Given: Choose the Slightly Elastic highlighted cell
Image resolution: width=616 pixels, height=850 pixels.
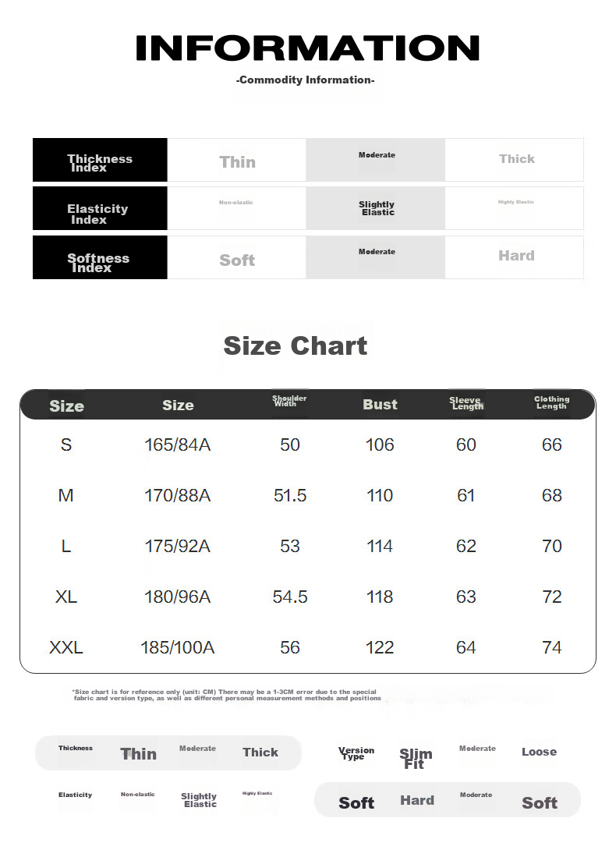Looking at the screenshot, I should tap(376, 209).
